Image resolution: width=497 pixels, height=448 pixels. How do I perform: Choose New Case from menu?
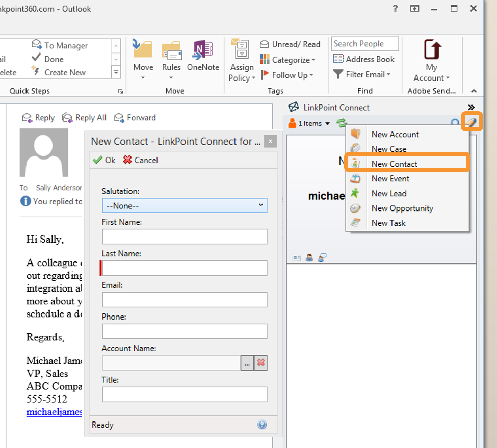407,148
